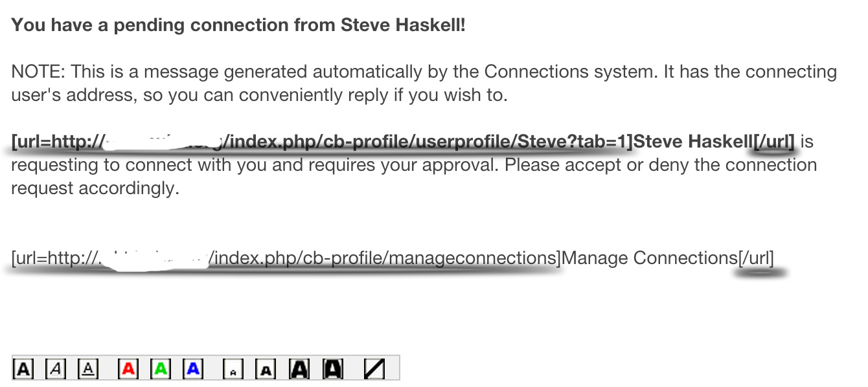Select the small font size A icon

point(266,369)
